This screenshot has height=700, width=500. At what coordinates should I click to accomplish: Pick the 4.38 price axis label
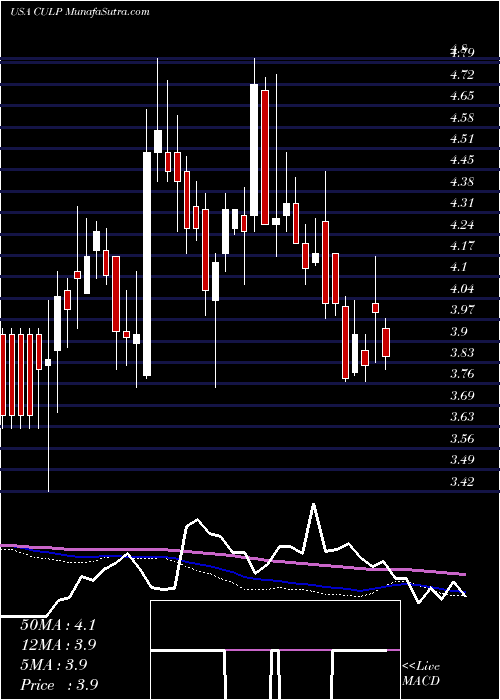pyautogui.click(x=462, y=181)
